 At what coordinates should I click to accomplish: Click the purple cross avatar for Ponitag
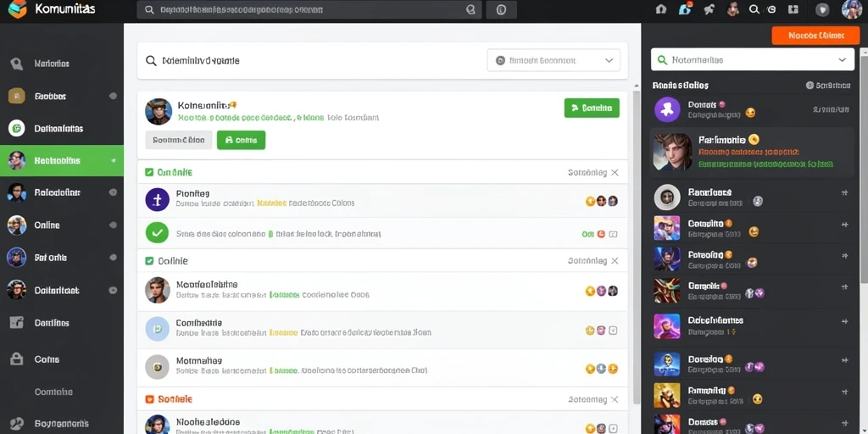[157, 199]
